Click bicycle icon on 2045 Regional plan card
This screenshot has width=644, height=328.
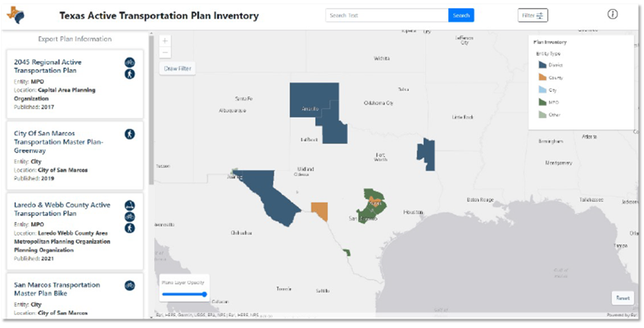(129, 62)
